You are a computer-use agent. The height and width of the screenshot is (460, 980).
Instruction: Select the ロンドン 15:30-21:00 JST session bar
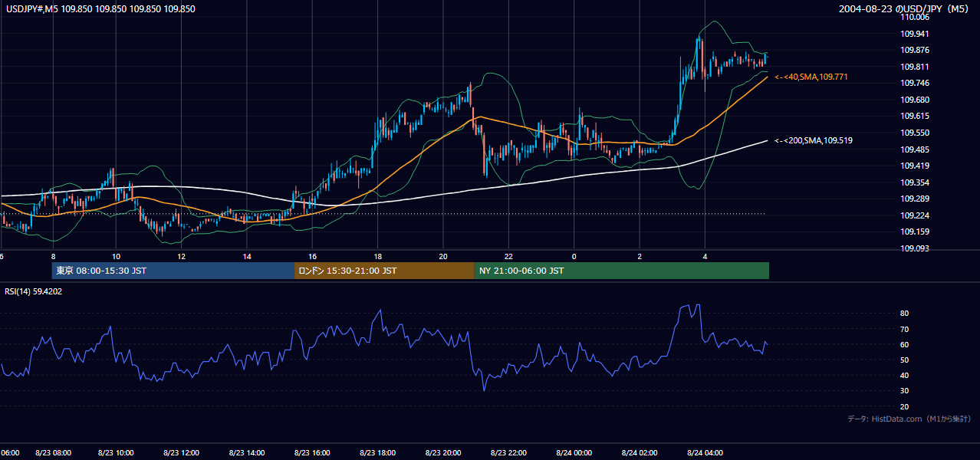[384, 271]
